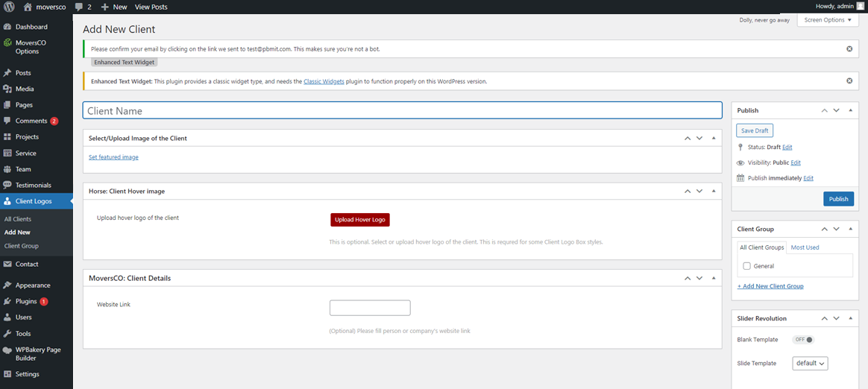Go to Appearance in the sidebar
The image size is (868, 389).
pos(33,285)
